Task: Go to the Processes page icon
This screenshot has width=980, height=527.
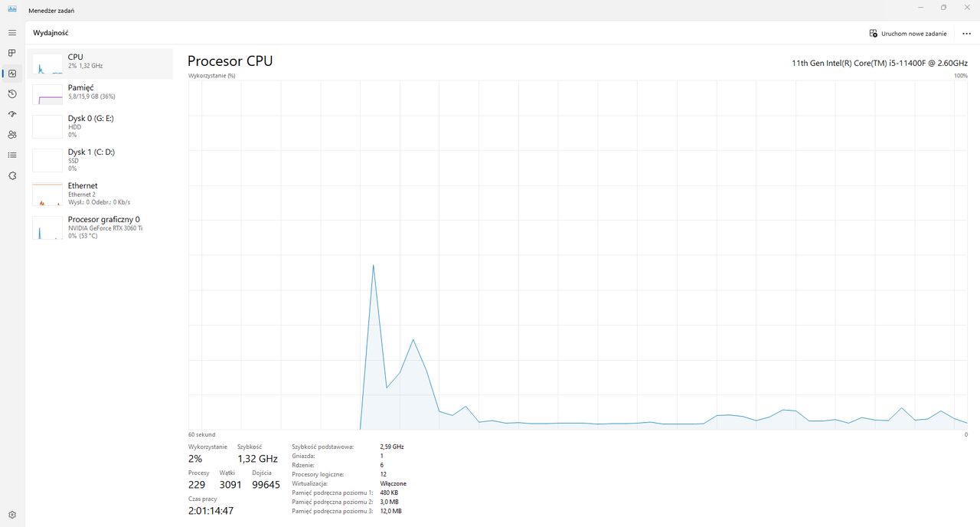Action: (12, 53)
